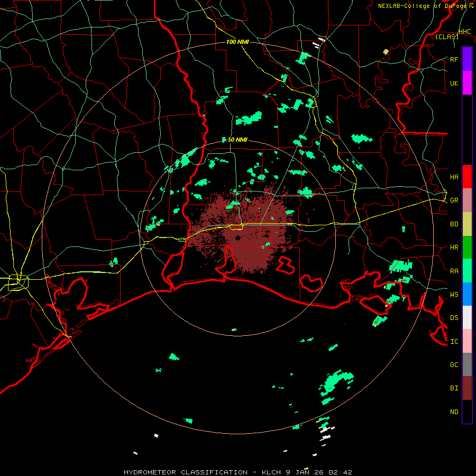The height and width of the screenshot is (476, 476).
Task: Click the 100 NMI range ring label
Action: pyautogui.click(x=237, y=42)
